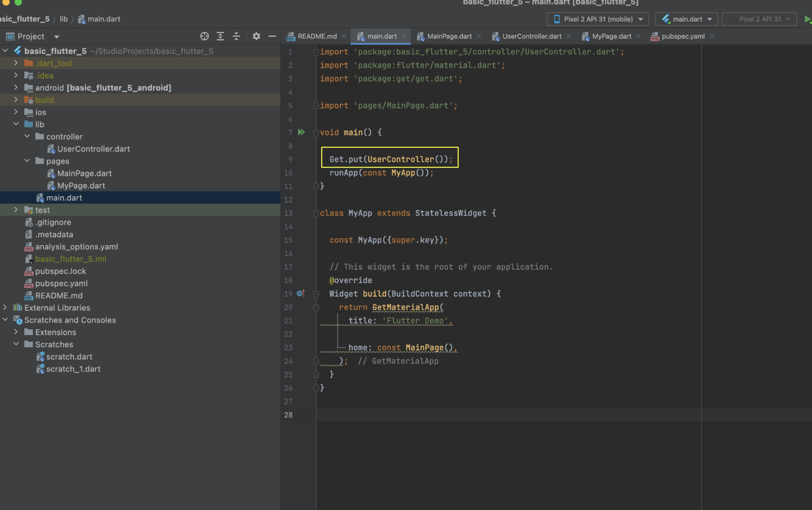
Task: Hide the Project panel with minus icon
Action: (272, 36)
